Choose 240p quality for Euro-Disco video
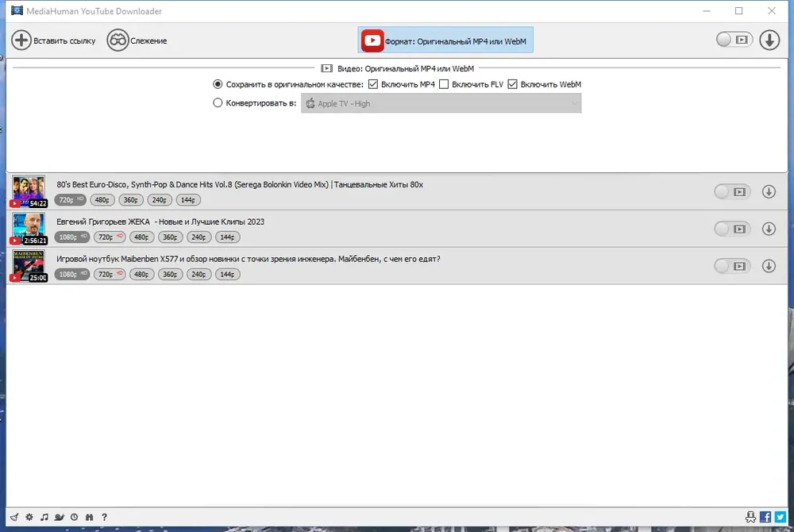Screen dimensions: 794x532 click(160, 200)
